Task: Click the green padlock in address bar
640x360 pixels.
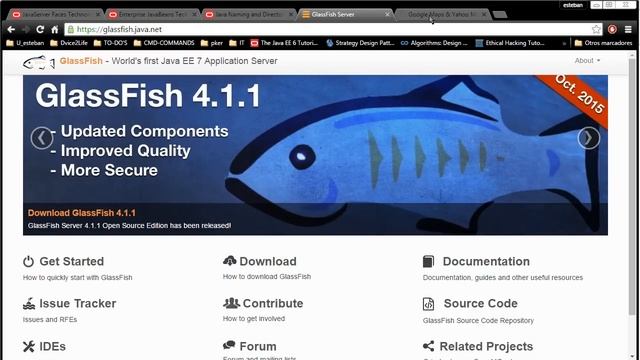Action: tap(71, 29)
